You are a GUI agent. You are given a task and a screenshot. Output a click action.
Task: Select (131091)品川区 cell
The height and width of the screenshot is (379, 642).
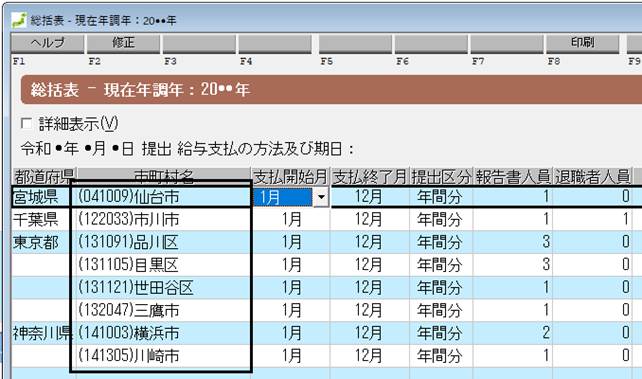(x=164, y=242)
